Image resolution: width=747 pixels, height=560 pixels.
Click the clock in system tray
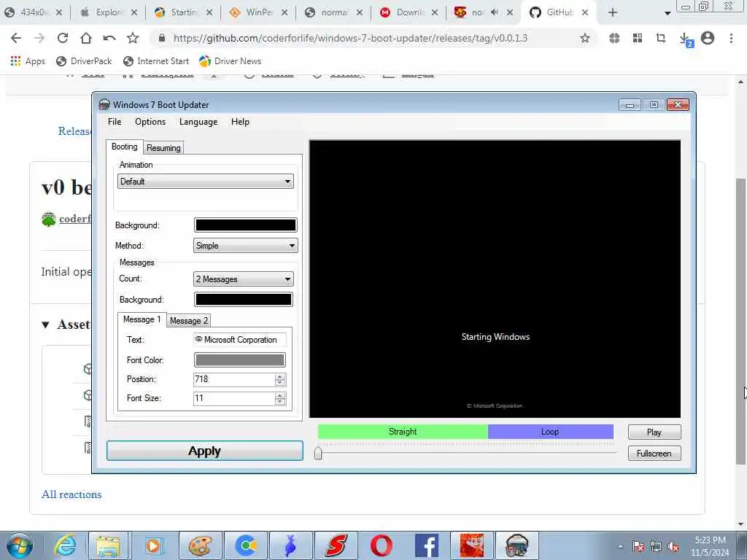[710, 546]
